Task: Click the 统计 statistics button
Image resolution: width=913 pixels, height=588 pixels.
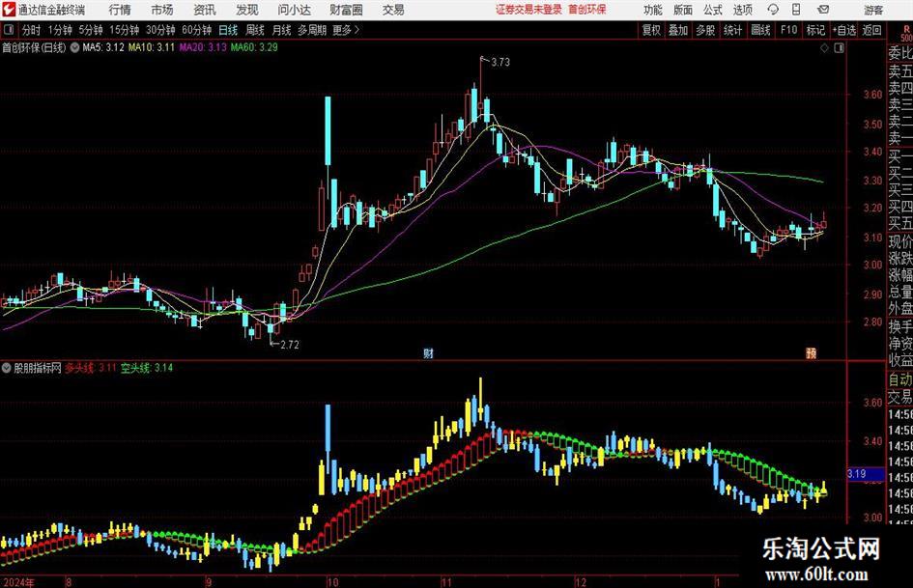Action: [x=733, y=30]
